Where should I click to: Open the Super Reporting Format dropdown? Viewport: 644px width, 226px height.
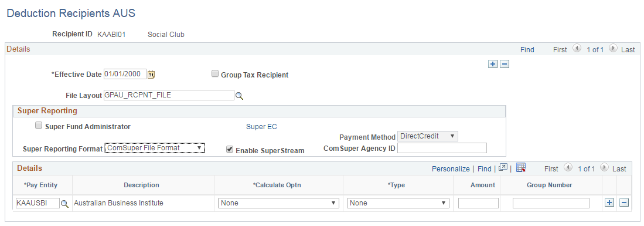click(x=155, y=147)
